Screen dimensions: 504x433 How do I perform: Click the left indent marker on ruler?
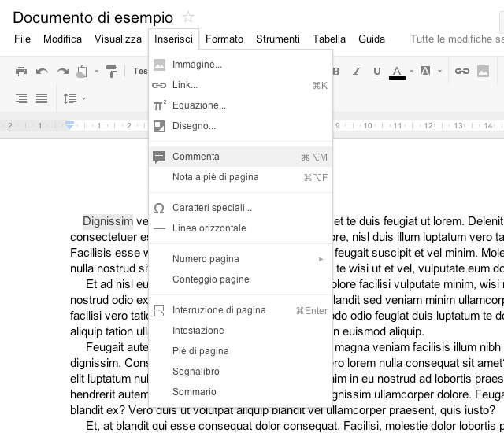point(70,125)
